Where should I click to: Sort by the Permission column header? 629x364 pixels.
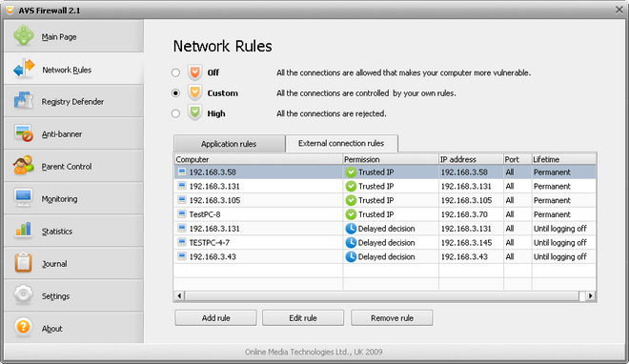(x=391, y=159)
